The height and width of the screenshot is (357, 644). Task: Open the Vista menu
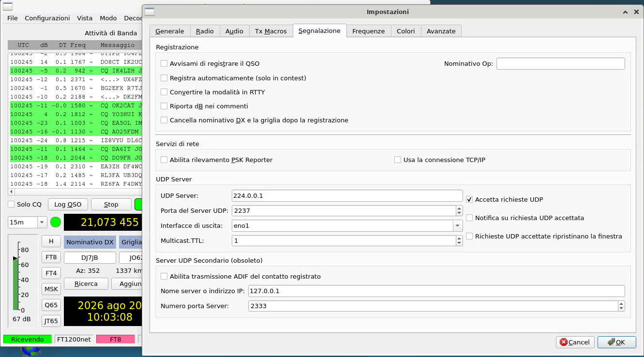click(85, 18)
